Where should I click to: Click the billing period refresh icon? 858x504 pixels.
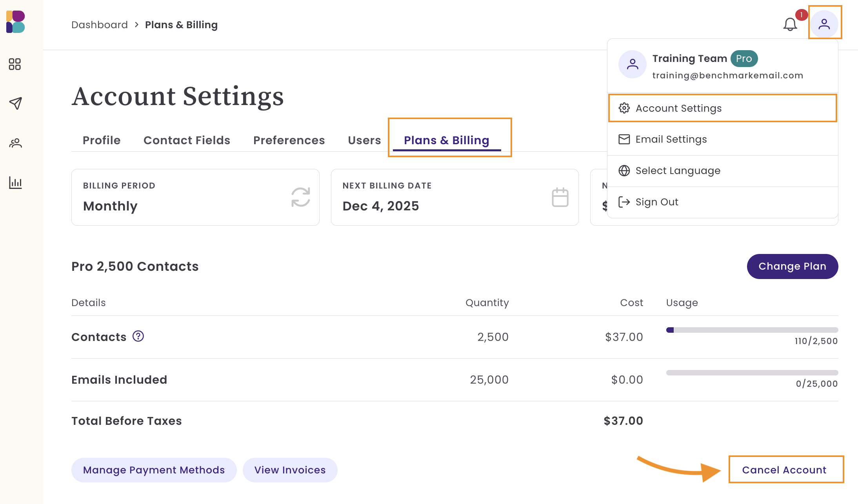(x=300, y=197)
